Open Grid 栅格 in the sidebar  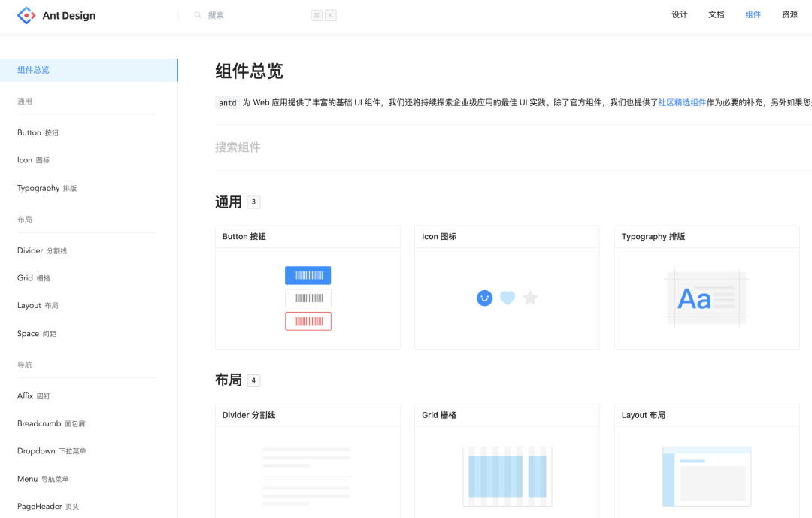pyautogui.click(x=34, y=278)
